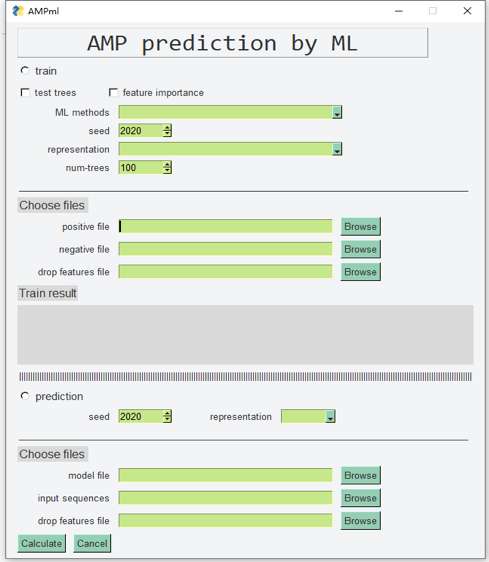Click the Calculate button
Image resolution: width=489 pixels, height=562 pixels.
pos(42,543)
